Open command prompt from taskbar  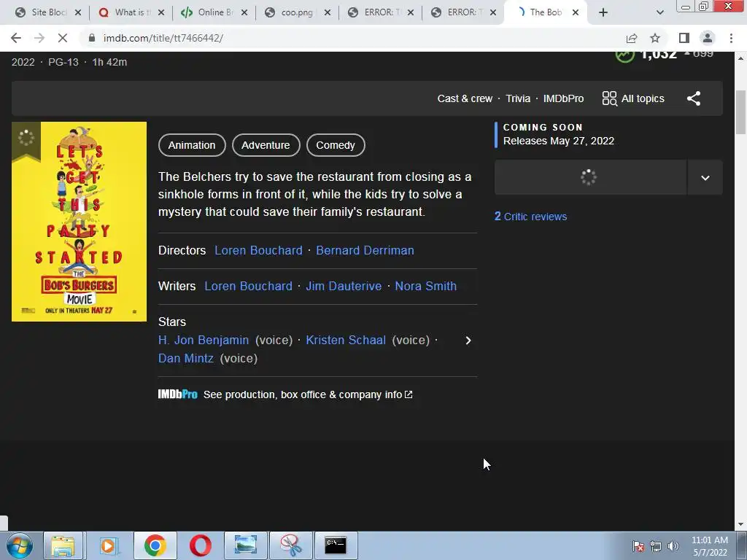336,545
